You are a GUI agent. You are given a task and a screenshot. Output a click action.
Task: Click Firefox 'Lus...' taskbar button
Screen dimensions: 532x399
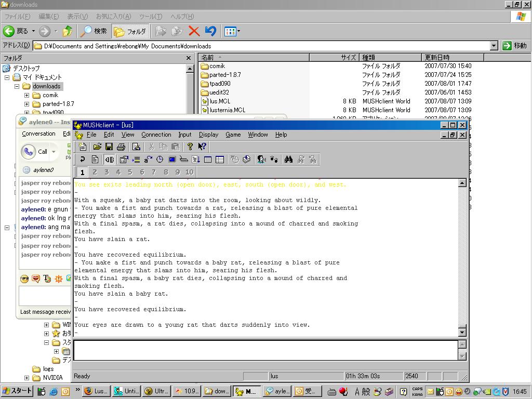click(97, 391)
